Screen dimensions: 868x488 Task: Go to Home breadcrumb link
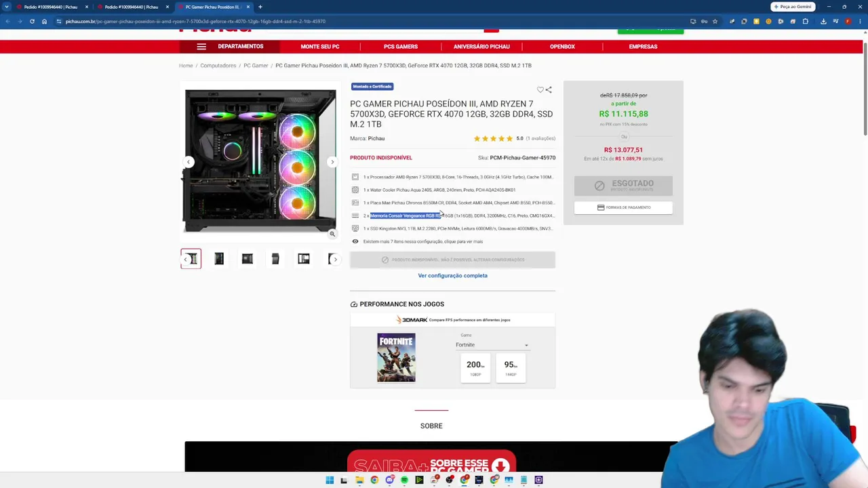[x=186, y=66]
